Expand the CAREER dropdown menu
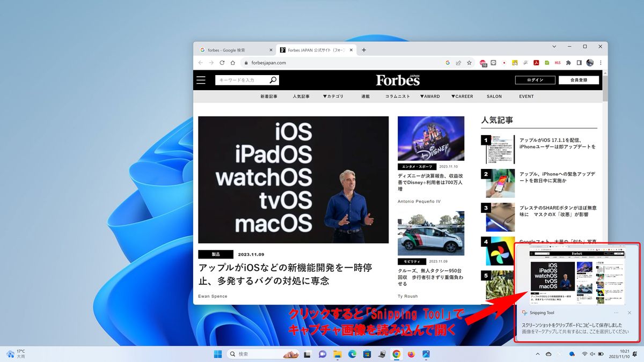Viewport: 644px width, 362px height. pos(463,97)
